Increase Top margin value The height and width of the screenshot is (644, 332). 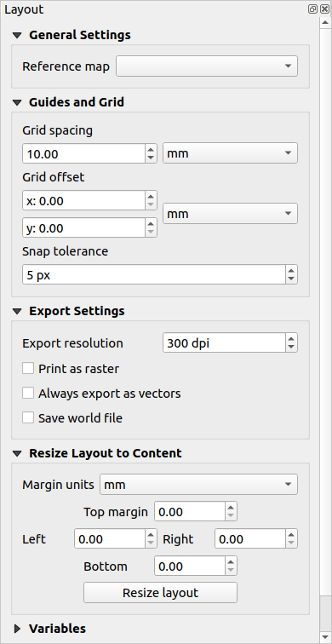231,507
